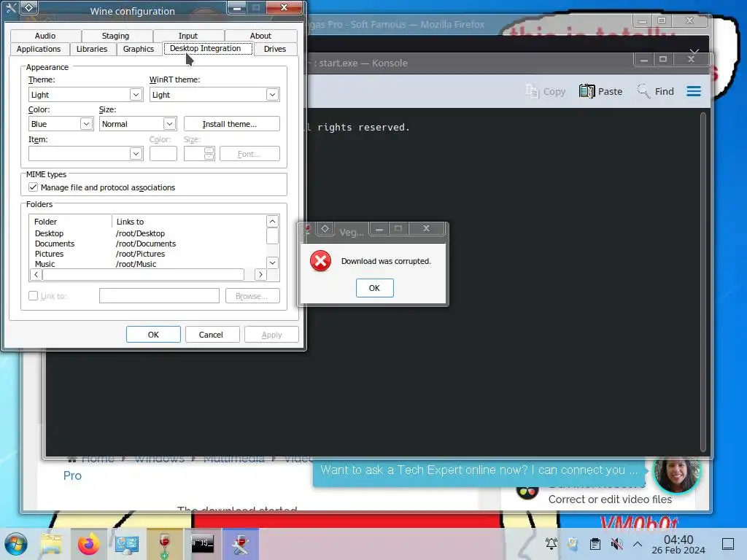
Task: Select the Pictures folder row
Action: pyautogui.click(x=49, y=254)
